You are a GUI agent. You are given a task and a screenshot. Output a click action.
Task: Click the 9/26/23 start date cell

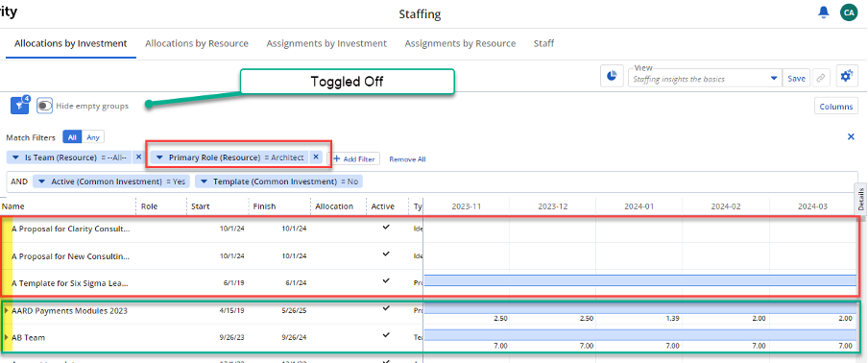click(x=231, y=337)
